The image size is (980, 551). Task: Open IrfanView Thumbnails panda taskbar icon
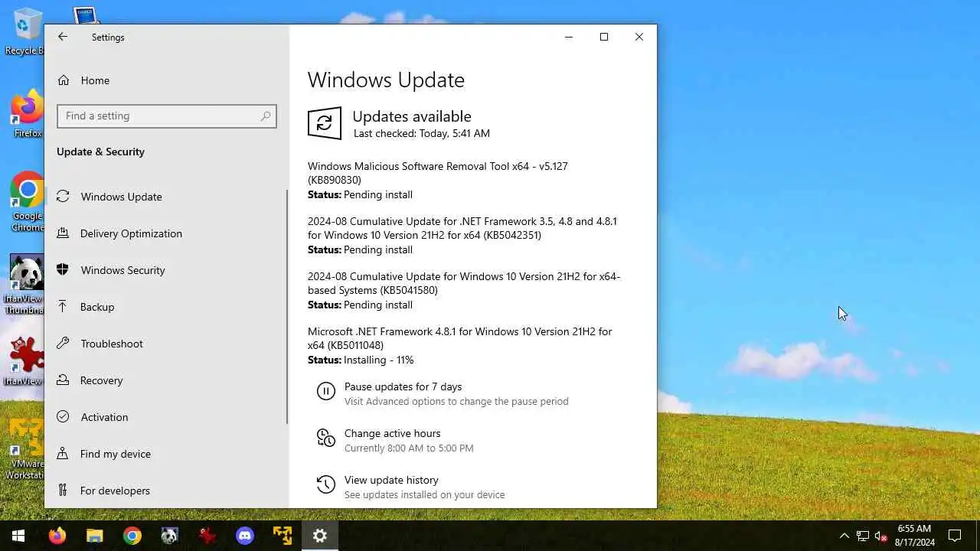point(169,536)
